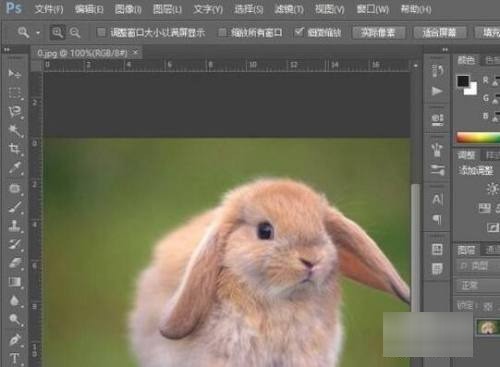
Task: Uncheck the scrubby zoom checkbox
Action: click(x=299, y=32)
